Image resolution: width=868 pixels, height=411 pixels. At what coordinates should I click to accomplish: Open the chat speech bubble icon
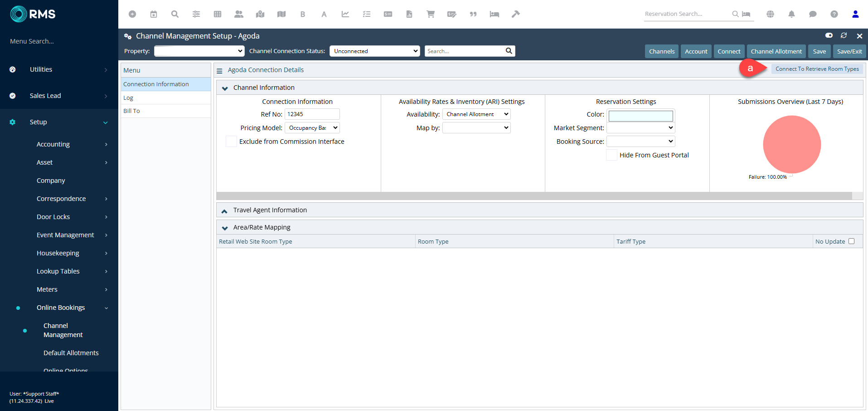(x=813, y=14)
